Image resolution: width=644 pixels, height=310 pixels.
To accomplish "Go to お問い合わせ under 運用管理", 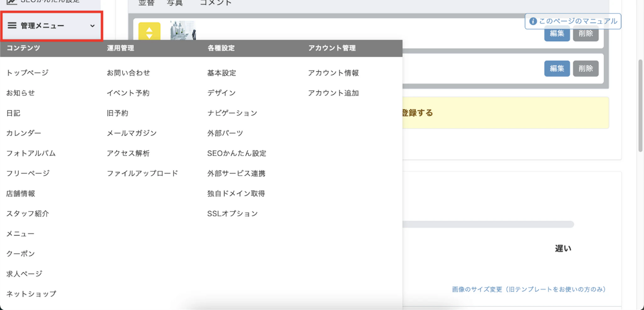I will [x=128, y=73].
